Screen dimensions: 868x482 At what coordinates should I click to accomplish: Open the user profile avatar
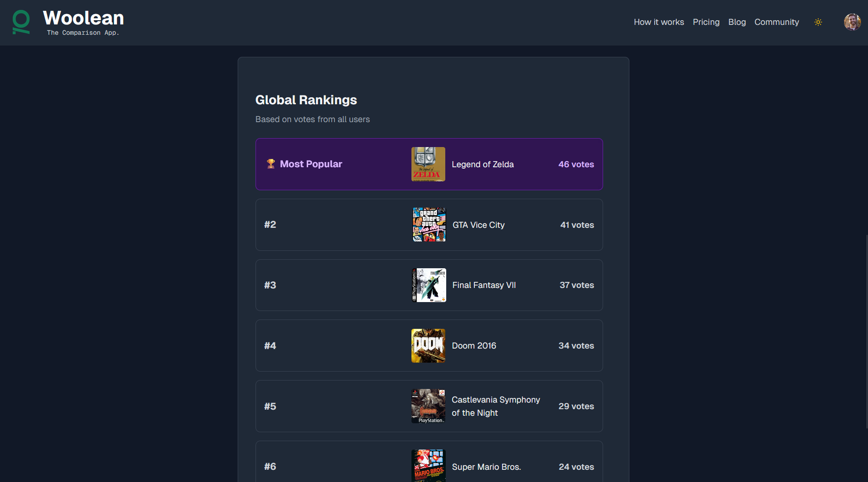click(852, 22)
